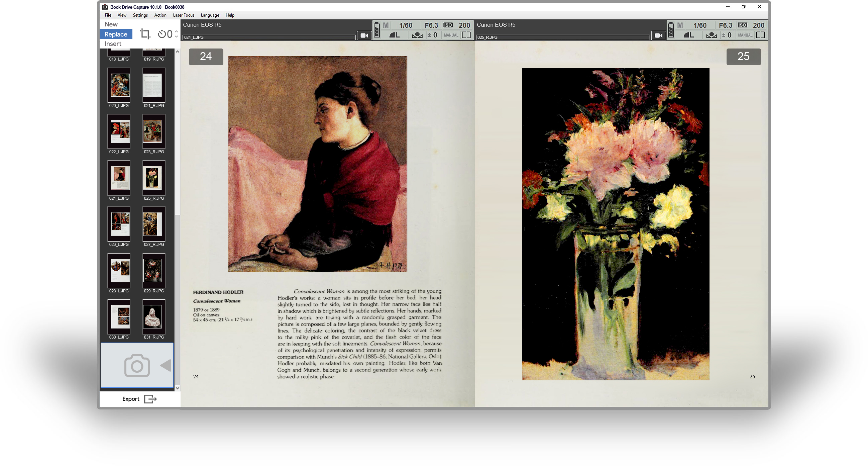Screen dimensions: 868x469
Task: Change left camera aperture F6.3
Action: (x=431, y=25)
